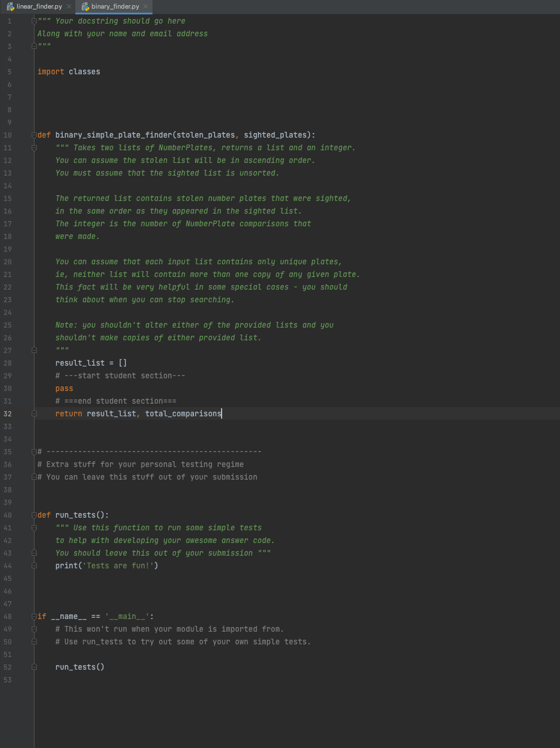This screenshot has width=560, height=748.
Task: Click fold end marker beside print statement
Action: point(34,565)
